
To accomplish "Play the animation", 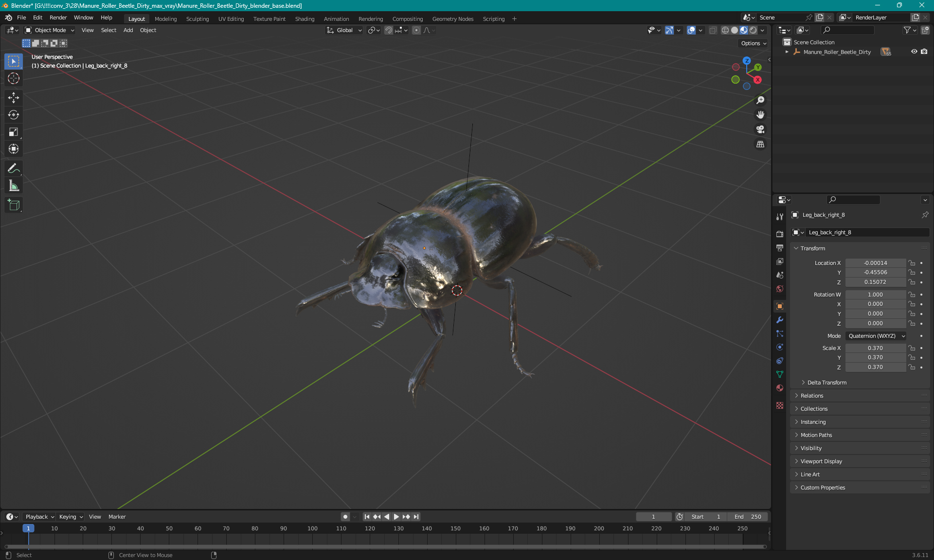I will pos(396,517).
